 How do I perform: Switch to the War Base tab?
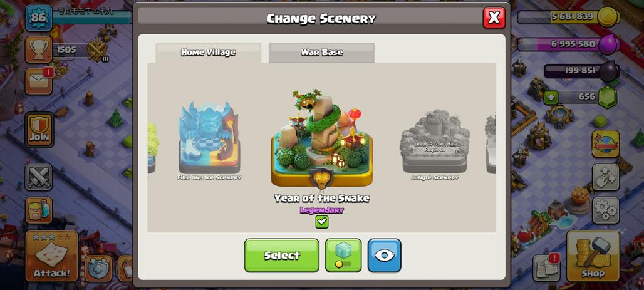tap(321, 53)
